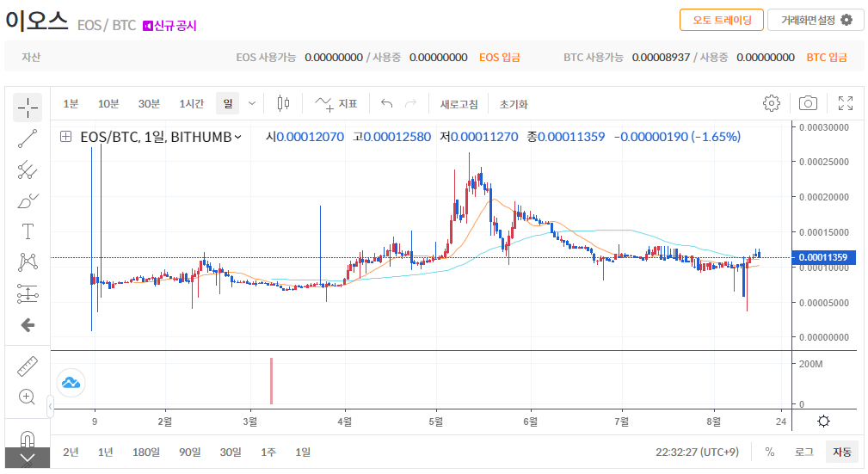
Task: Expand the hidden toolbar items chevron
Action: [x=28, y=458]
